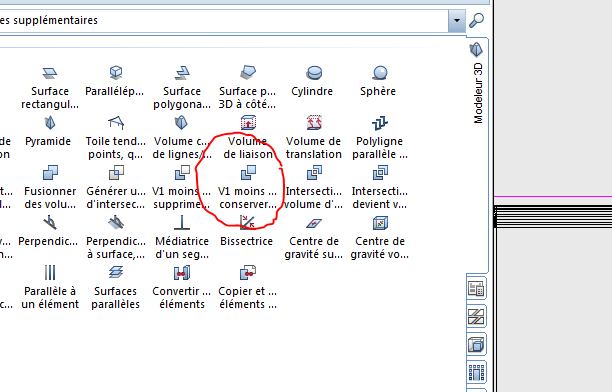Select Centre de gravité surface tool

[314, 237]
